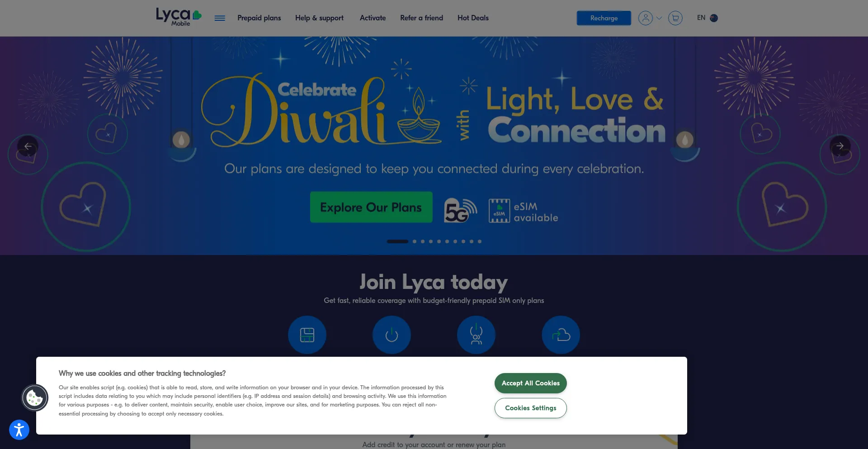Screen dimensions: 868x449
Task: Click the cookie preferences badge icon
Action: pos(35,398)
